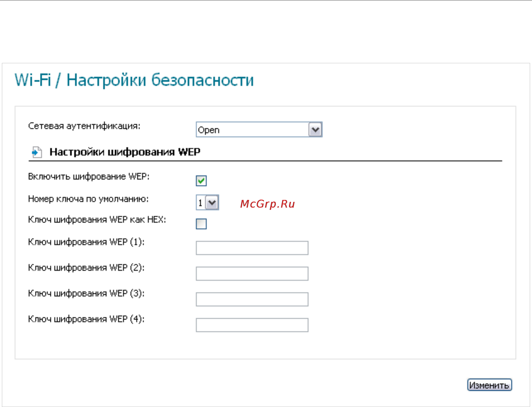Expand the default key number dropdown

(x=207, y=203)
